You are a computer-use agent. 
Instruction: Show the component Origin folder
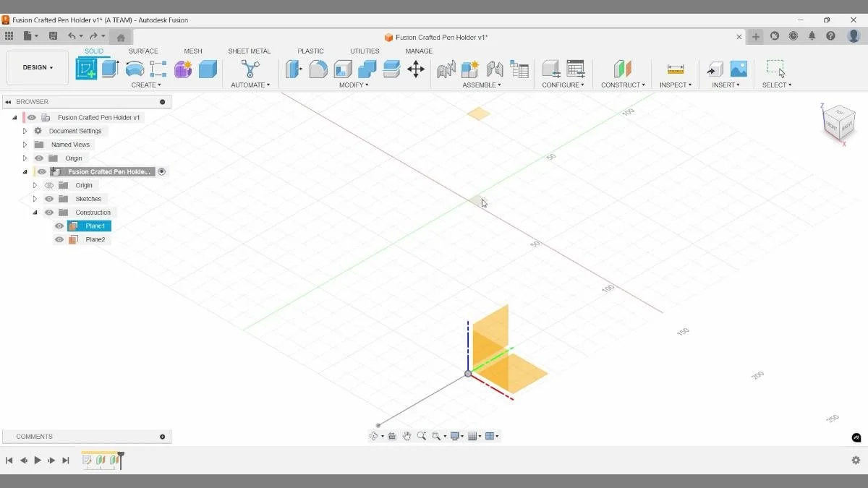click(49, 185)
